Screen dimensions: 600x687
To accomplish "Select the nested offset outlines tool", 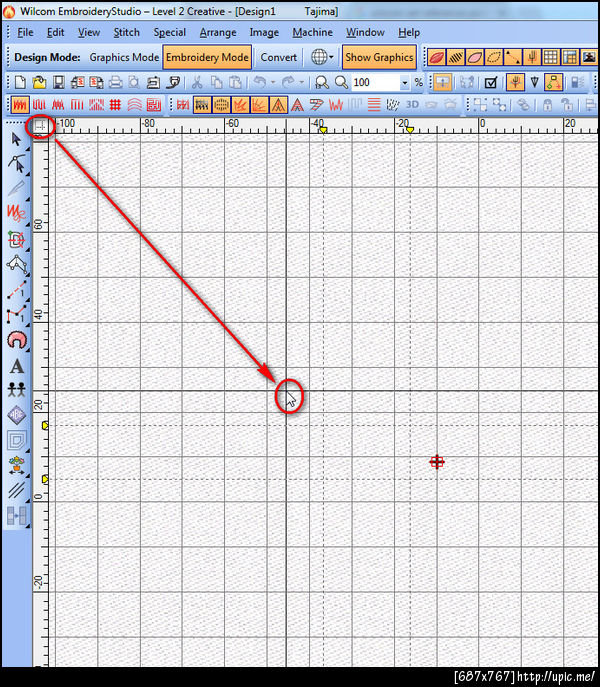I will click(x=17, y=440).
